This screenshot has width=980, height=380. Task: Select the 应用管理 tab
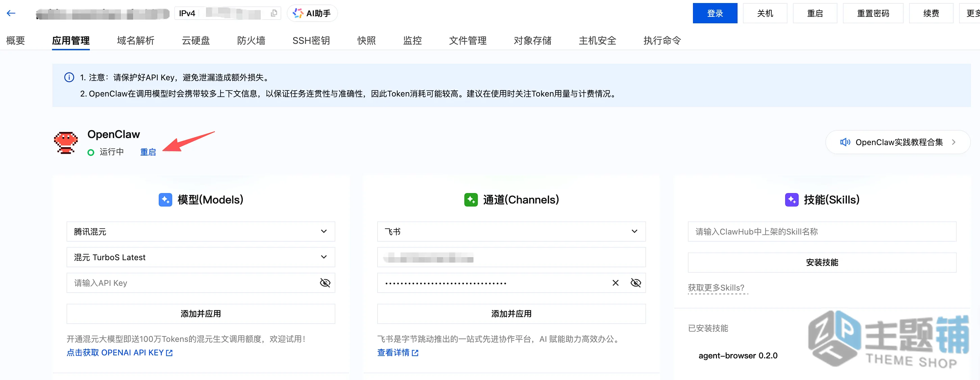(x=71, y=40)
